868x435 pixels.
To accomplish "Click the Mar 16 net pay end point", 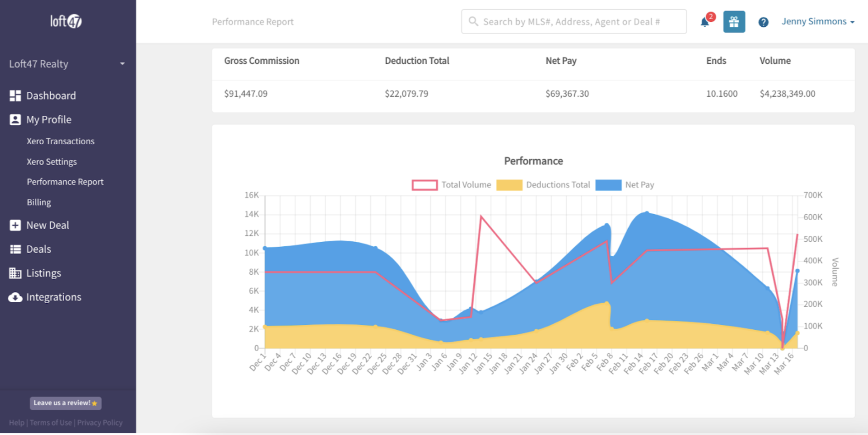I will [797, 271].
